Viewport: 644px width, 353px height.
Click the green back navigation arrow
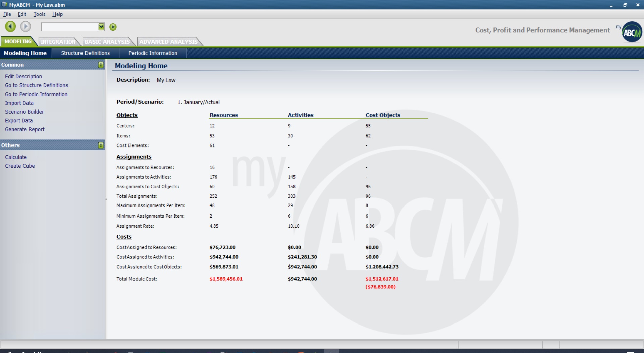[x=10, y=26]
